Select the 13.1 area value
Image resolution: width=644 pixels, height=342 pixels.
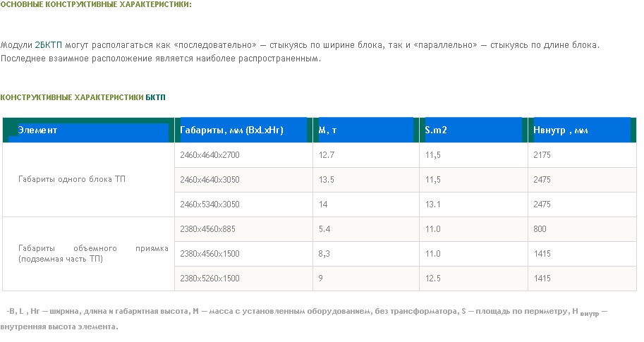433,204
